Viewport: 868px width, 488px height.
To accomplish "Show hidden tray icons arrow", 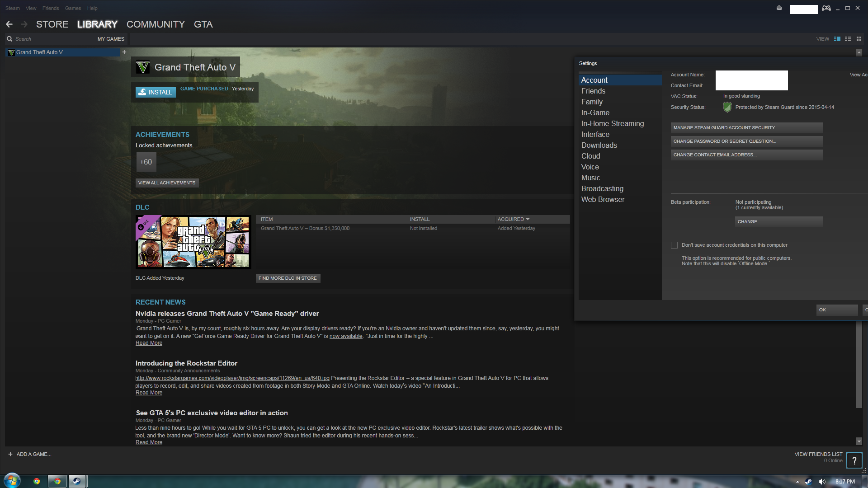I will 797,482.
